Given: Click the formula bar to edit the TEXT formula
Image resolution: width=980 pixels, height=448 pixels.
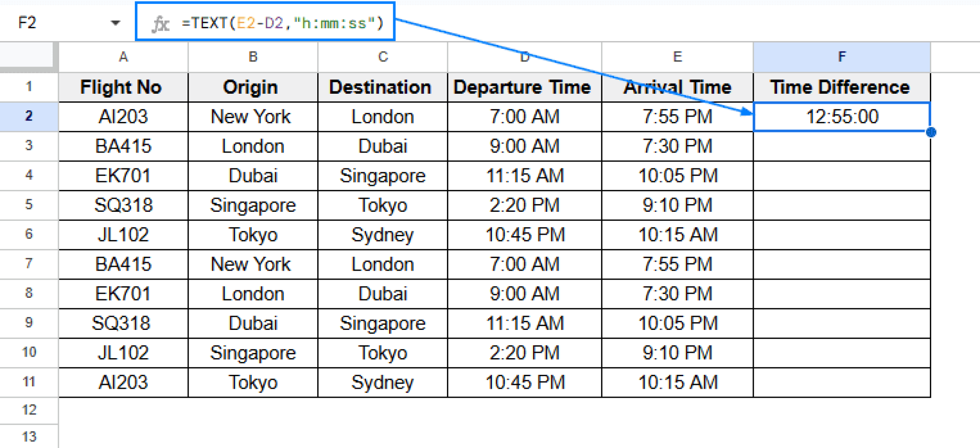Looking at the screenshot, I should [x=282, y=22].
